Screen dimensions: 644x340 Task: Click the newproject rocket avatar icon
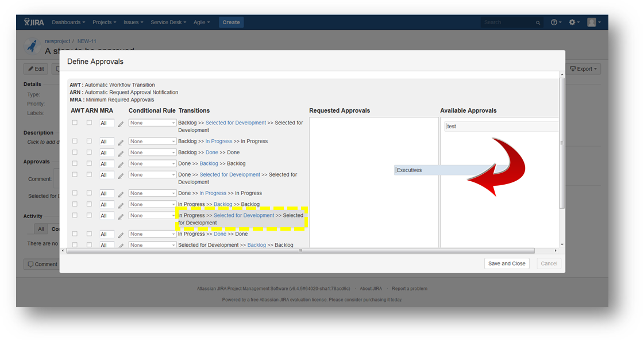point(32,46)
